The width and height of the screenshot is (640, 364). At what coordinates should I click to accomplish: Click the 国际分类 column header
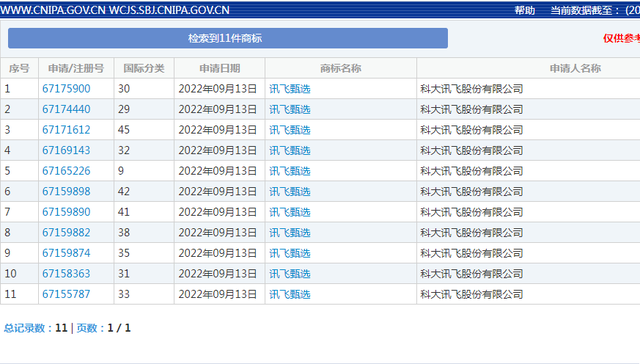[x=144, y=68]
